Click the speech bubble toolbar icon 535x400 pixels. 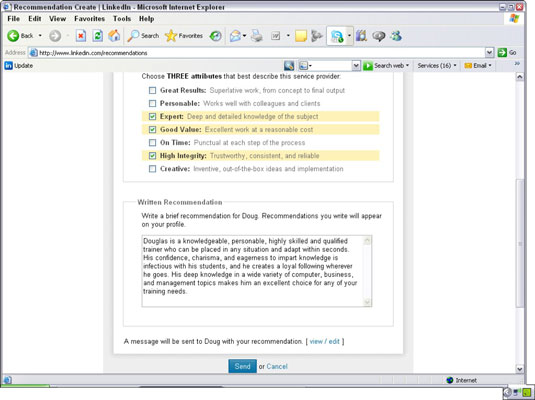point(378,36)
